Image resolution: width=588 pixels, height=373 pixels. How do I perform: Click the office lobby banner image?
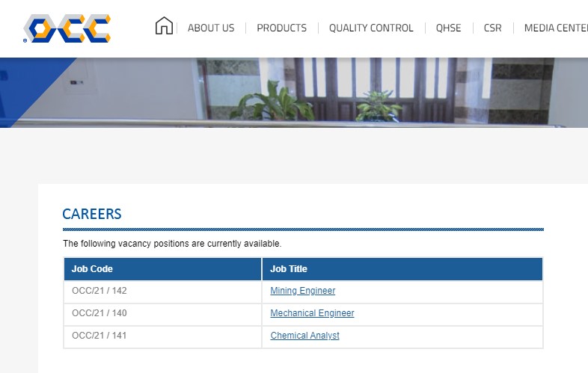click(294, 93)
